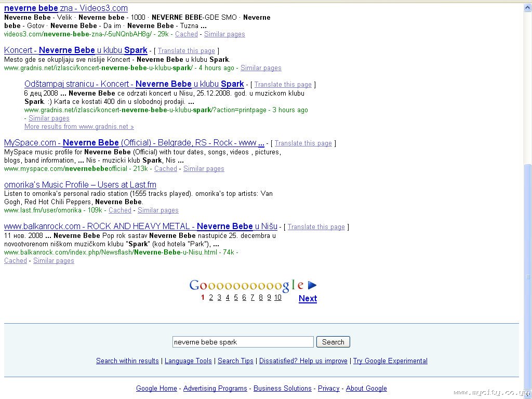The image size is (532, 399).
Task: Click the blue Next arrow icon
Action: coord(312,285)
